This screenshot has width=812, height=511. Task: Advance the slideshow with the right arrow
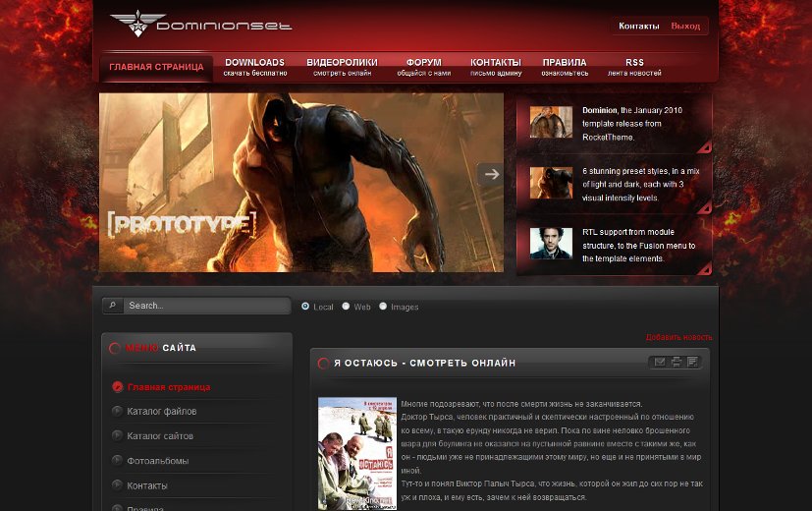pos(490,174)
